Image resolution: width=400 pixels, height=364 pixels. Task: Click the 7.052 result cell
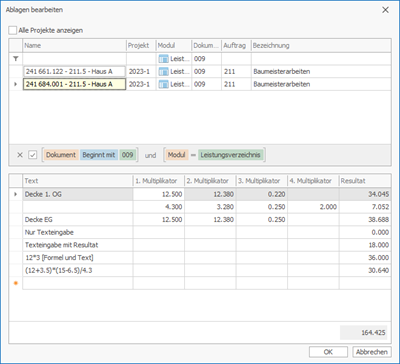click(x=365, y=207)
